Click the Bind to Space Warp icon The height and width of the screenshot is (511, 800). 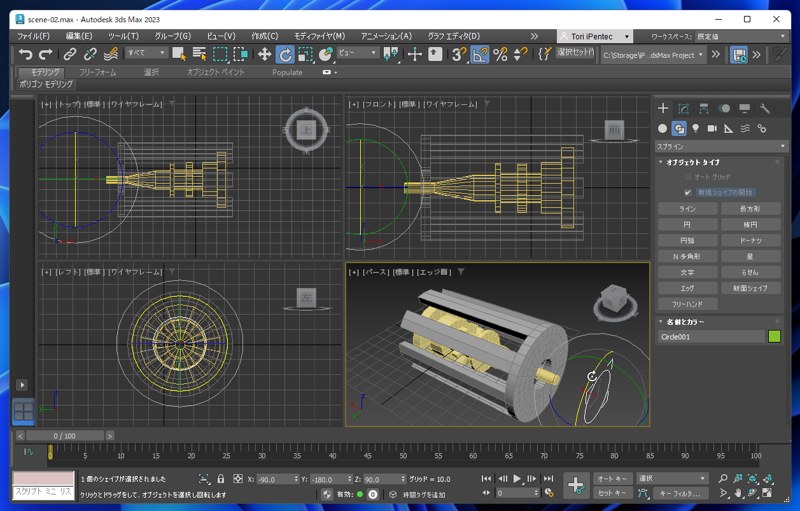click(x=111, y=54)
